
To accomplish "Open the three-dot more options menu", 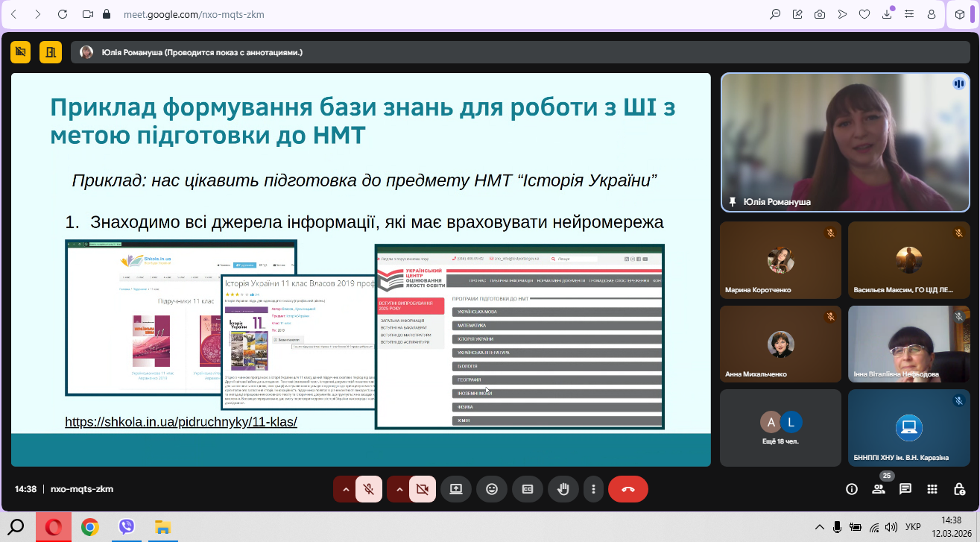I will point(593,489).
